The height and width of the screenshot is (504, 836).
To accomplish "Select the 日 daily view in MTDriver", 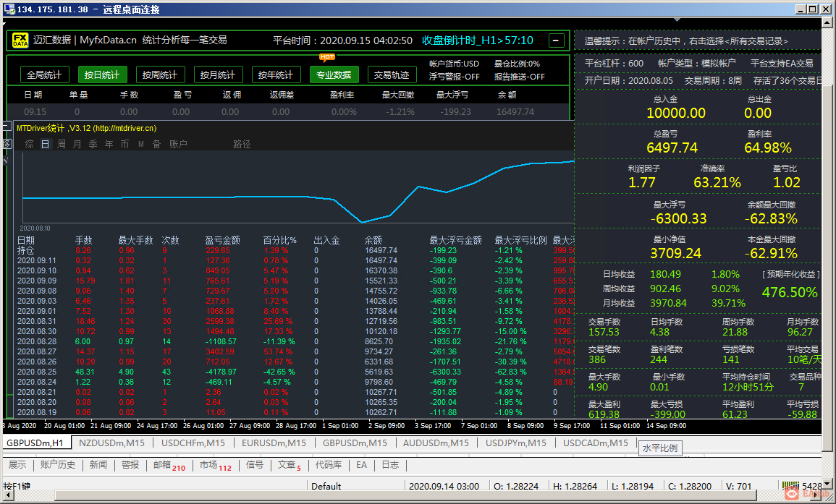I will (x=46, y=144).
